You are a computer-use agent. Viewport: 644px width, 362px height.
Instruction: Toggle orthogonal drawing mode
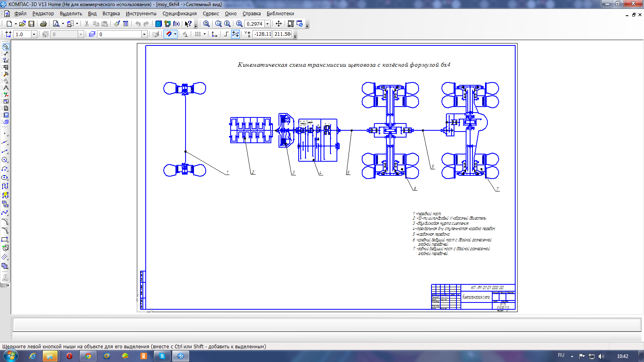click(226, 34)
